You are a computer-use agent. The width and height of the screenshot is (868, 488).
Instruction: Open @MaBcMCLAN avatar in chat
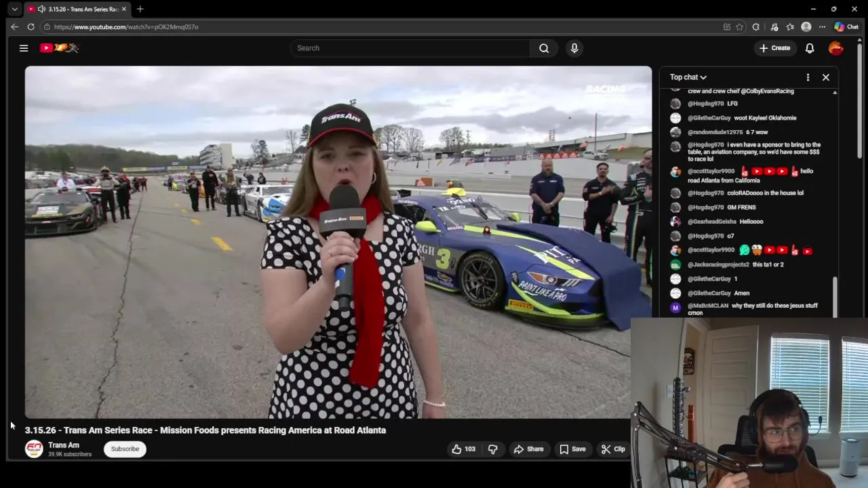click(675, 308)
